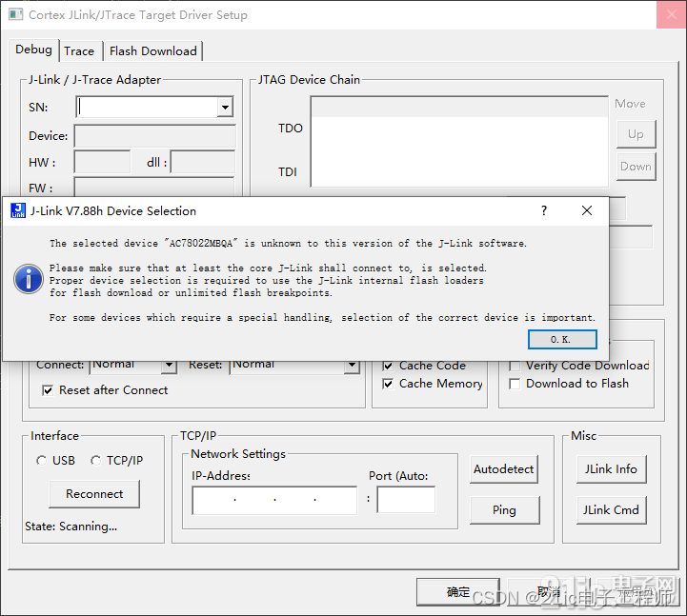Toggle the Cache Memory checkbox

(x=388, y=384)
